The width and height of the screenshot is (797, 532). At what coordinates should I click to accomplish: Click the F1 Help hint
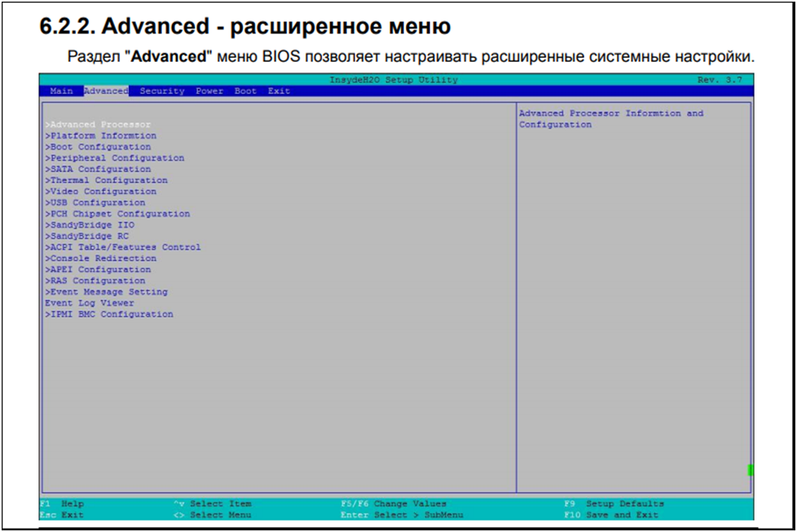click(62, 504)
